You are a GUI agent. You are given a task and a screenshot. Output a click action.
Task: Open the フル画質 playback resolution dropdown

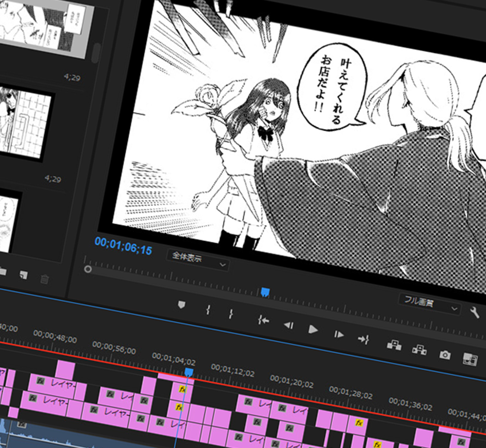429,303
